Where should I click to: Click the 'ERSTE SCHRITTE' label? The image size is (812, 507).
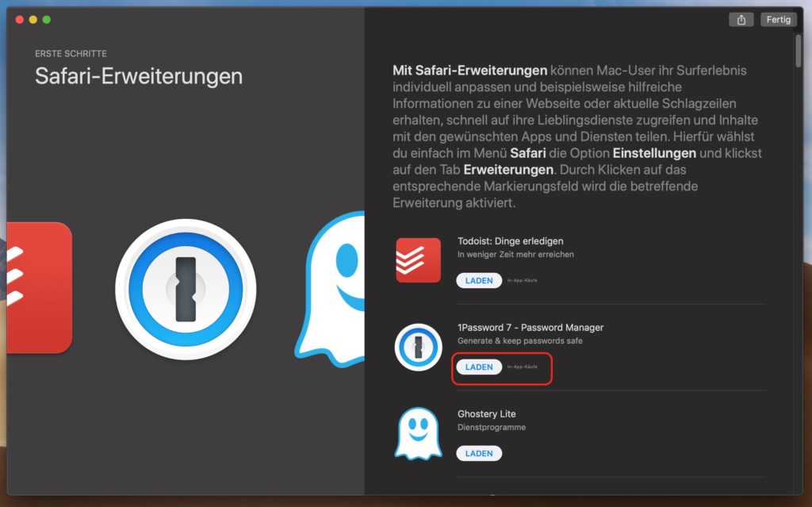(71, 53)
